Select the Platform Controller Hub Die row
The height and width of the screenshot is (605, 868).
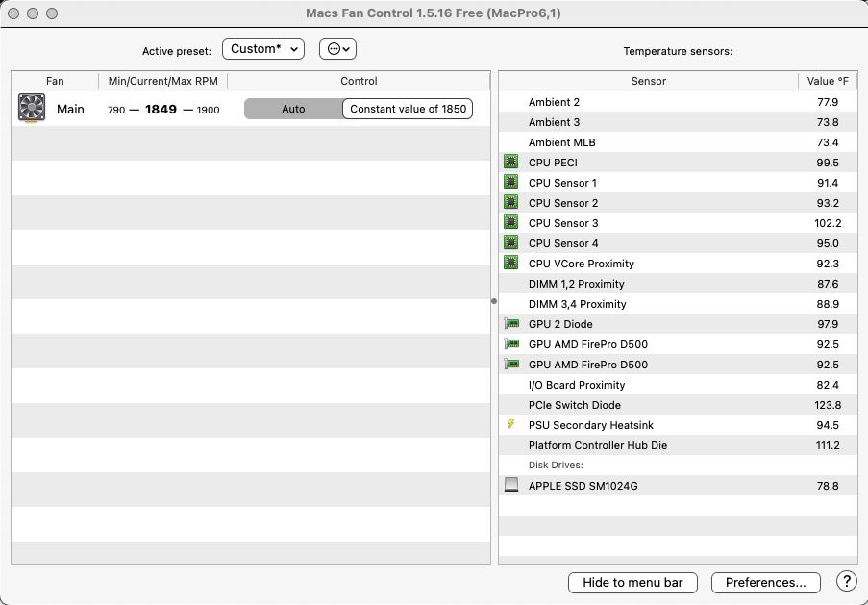[x=678, y=445]
